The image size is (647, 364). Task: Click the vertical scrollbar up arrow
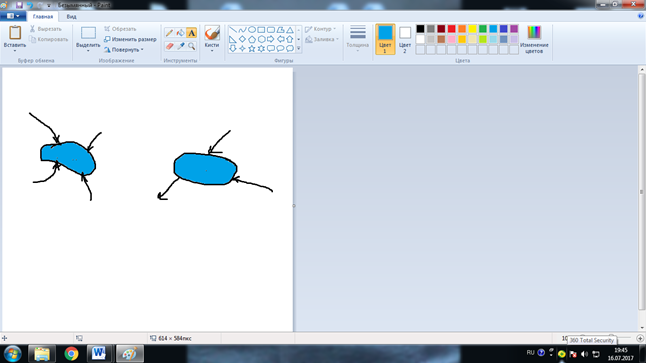click(x=642, y=70)
